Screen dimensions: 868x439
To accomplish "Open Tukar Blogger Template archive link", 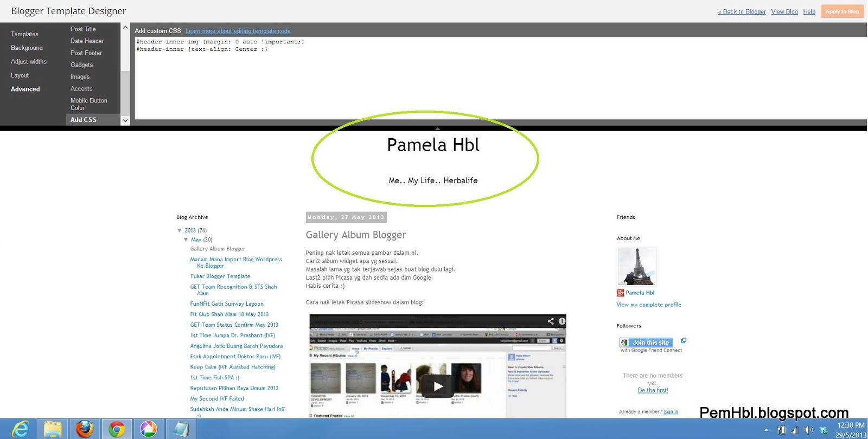I will (x=220, y=276).
